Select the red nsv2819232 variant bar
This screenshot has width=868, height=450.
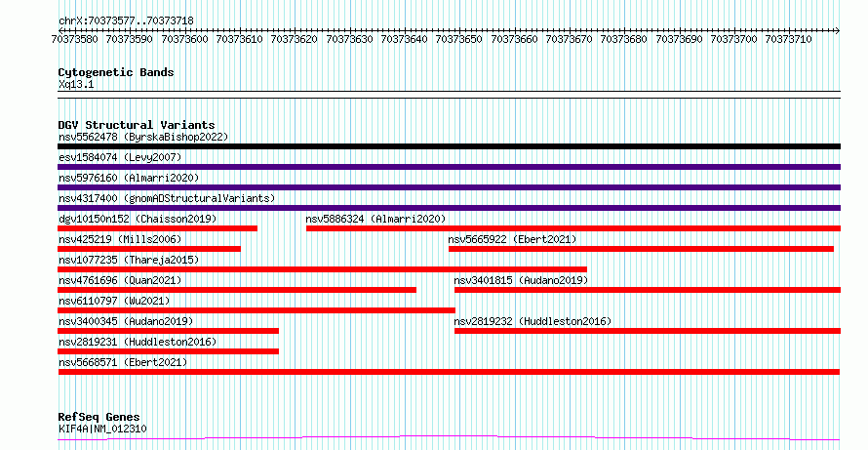[x=648, y=331]
